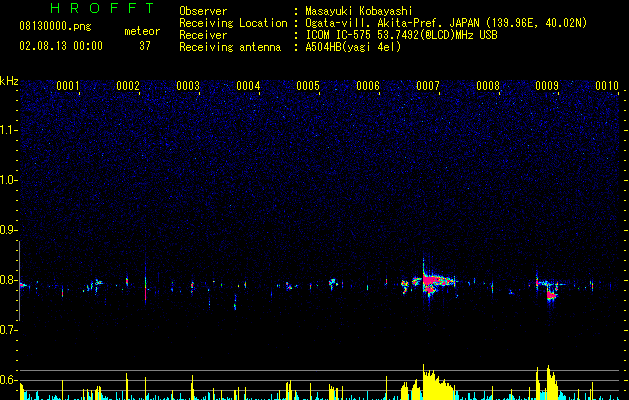Click the 0.6 kHz axis label

pos(8,380)
